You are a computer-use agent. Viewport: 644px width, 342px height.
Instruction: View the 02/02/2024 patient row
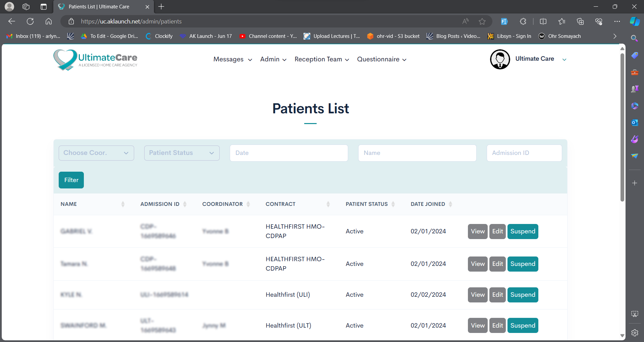click(478, 295)
